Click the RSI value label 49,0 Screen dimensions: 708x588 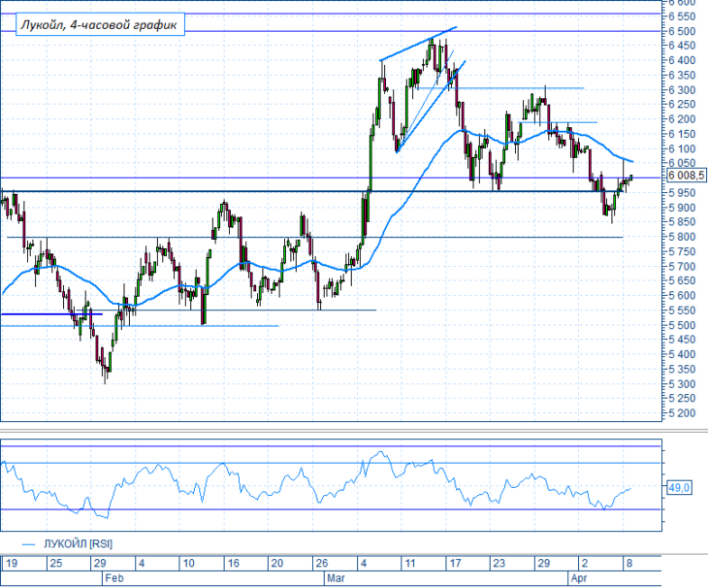(679, 488)
